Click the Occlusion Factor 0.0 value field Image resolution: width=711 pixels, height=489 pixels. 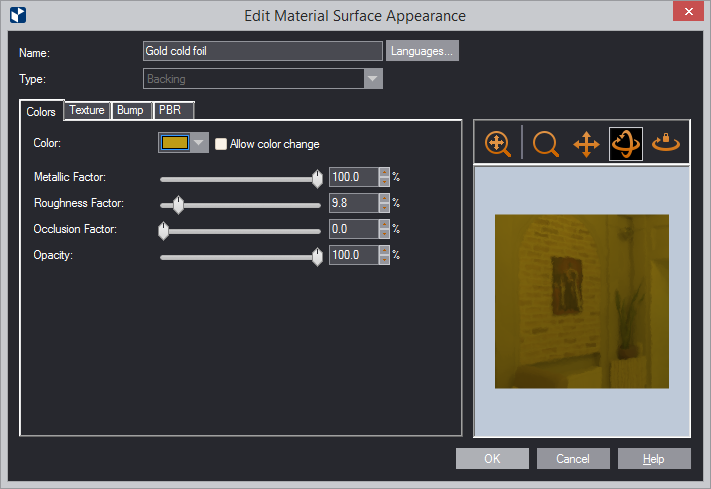(x=354, y=229)
